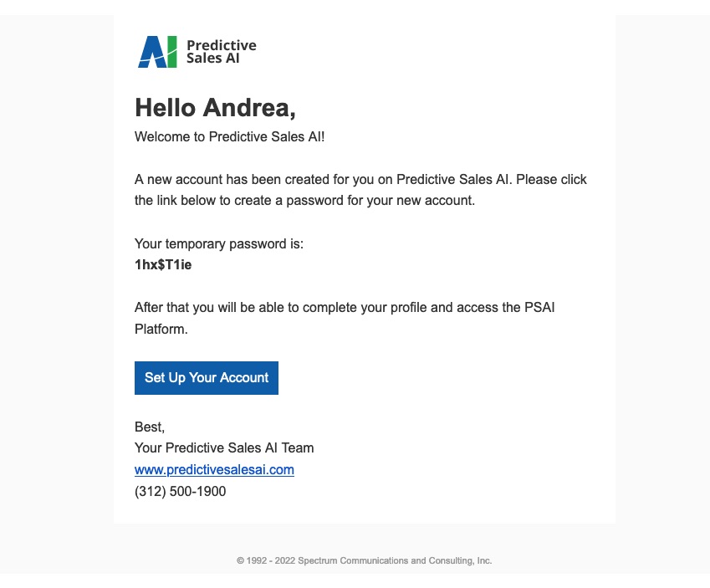
Task: Click the "Welcome to Predictive Sales AI!" line
Action: [229, 137]
